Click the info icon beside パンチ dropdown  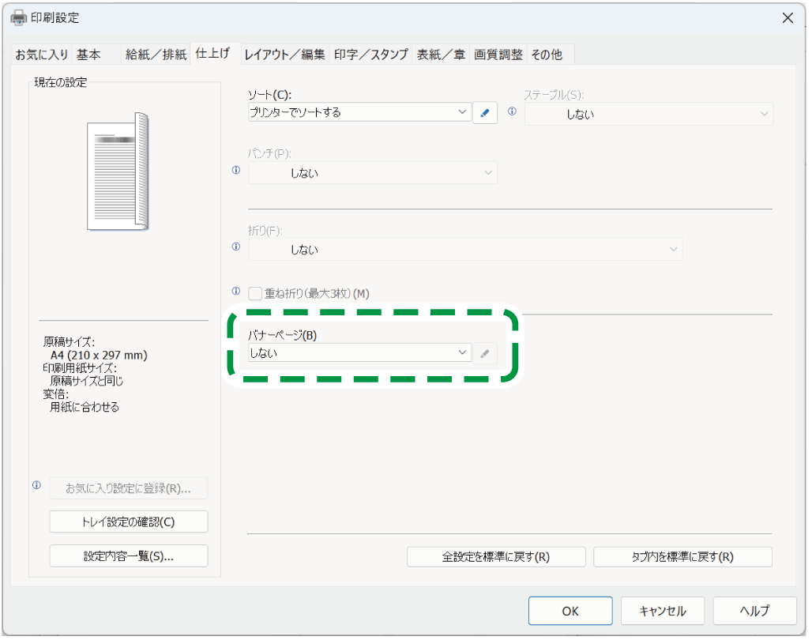[x=235, y=170]
